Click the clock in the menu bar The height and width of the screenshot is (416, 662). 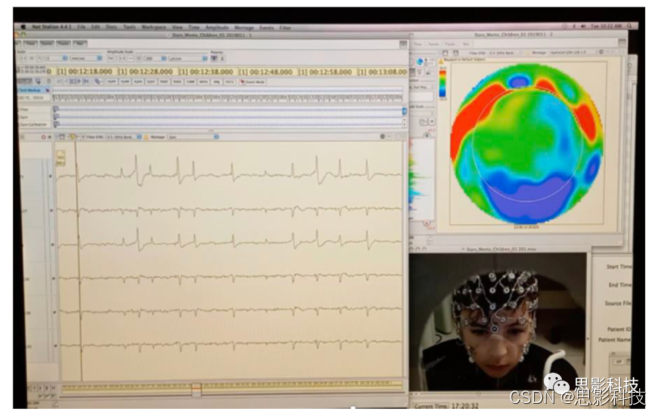click(x=606, y=26)
